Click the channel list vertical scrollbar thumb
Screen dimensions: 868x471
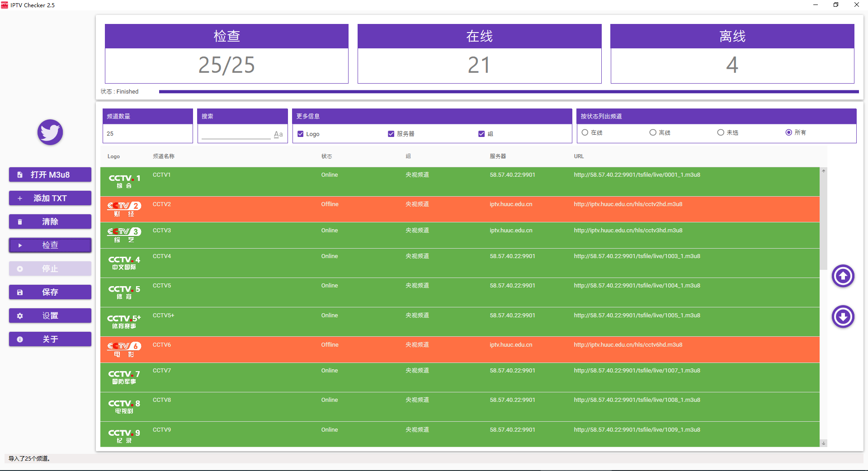(824, 221)
